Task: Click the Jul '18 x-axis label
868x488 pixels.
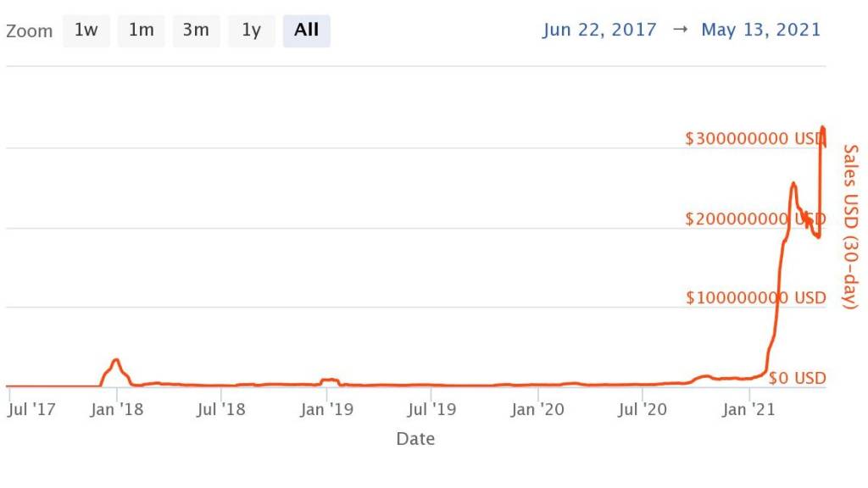Action: pyautogui.click(x=221, y=410)
